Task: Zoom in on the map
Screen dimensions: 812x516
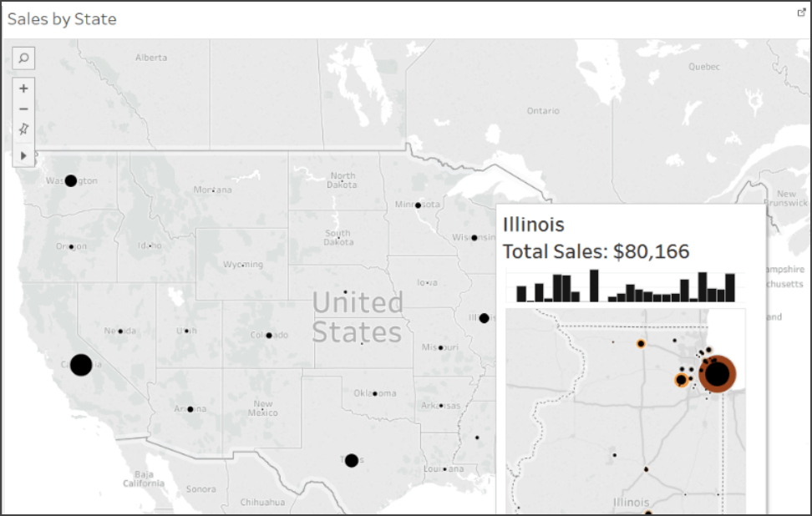Action: (x=23, y=89)
